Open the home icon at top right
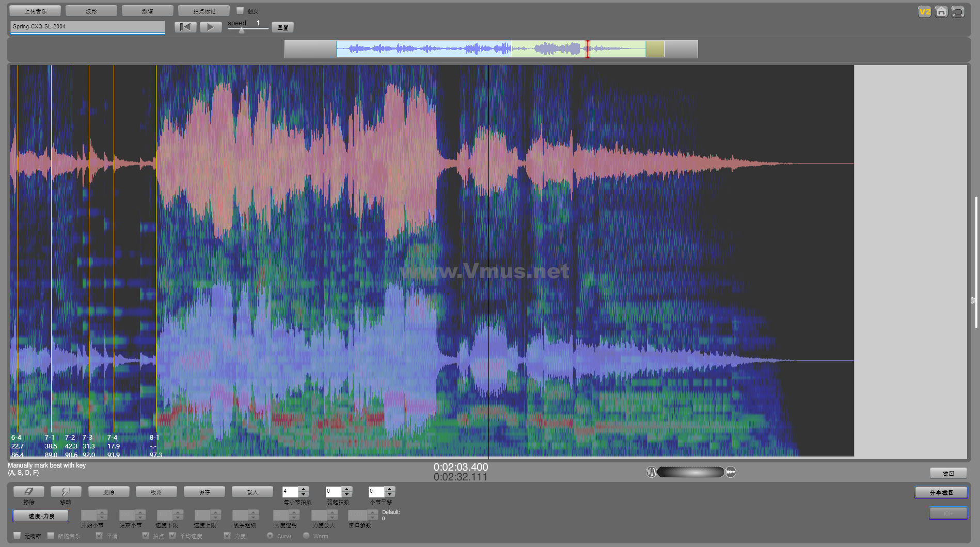 [941, 12]
